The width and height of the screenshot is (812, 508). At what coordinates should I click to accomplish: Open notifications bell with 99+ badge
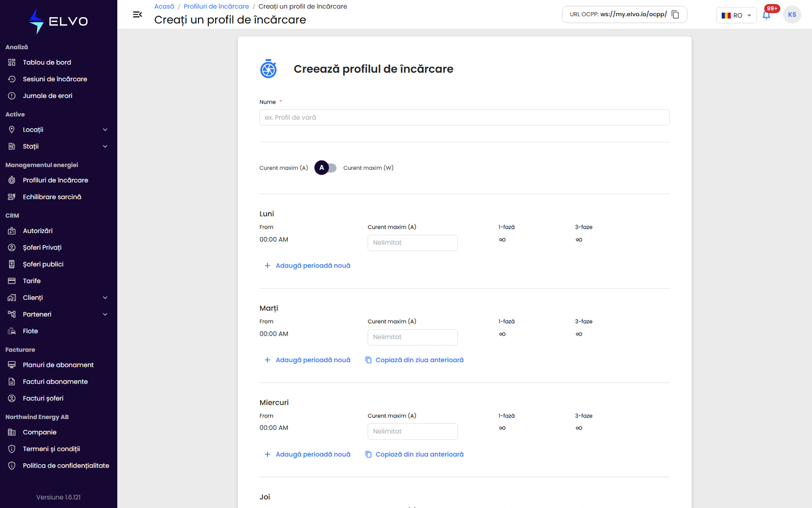click(x=766, y=15)
